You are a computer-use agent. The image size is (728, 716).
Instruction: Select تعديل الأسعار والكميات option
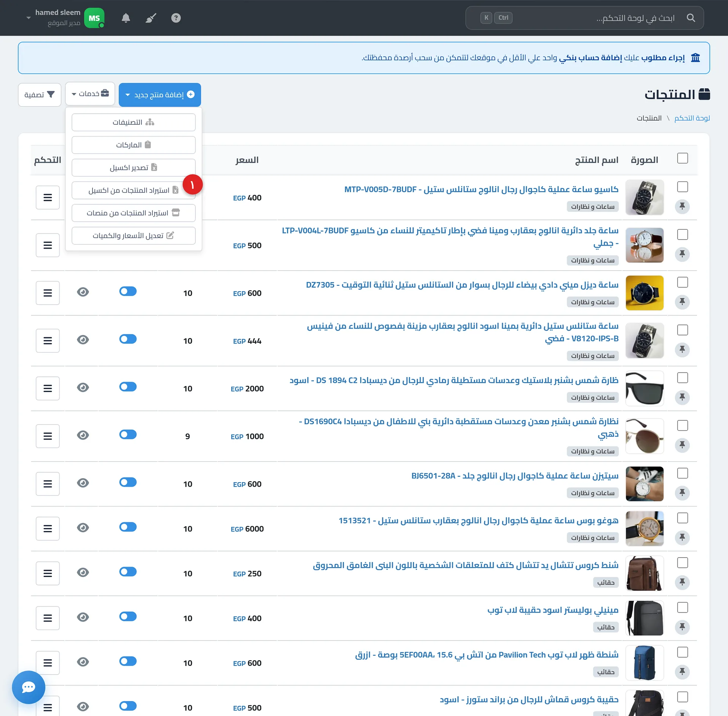(133, 236)
